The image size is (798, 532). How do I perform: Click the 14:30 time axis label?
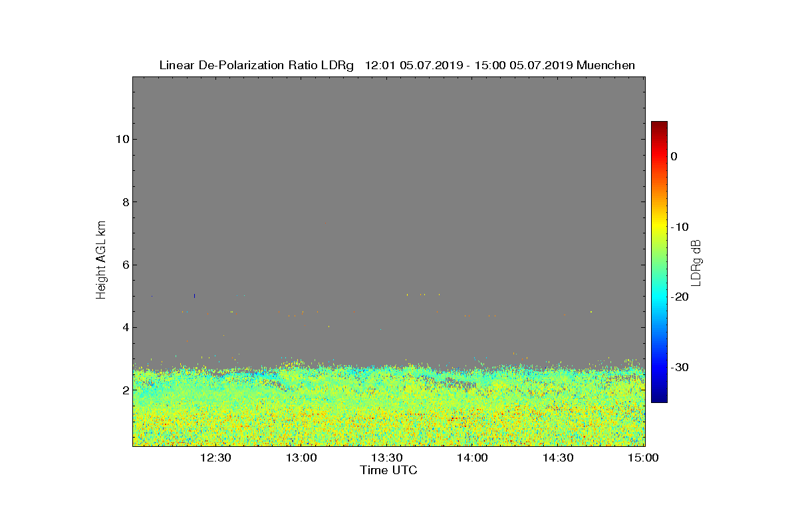tap(559, 458)
